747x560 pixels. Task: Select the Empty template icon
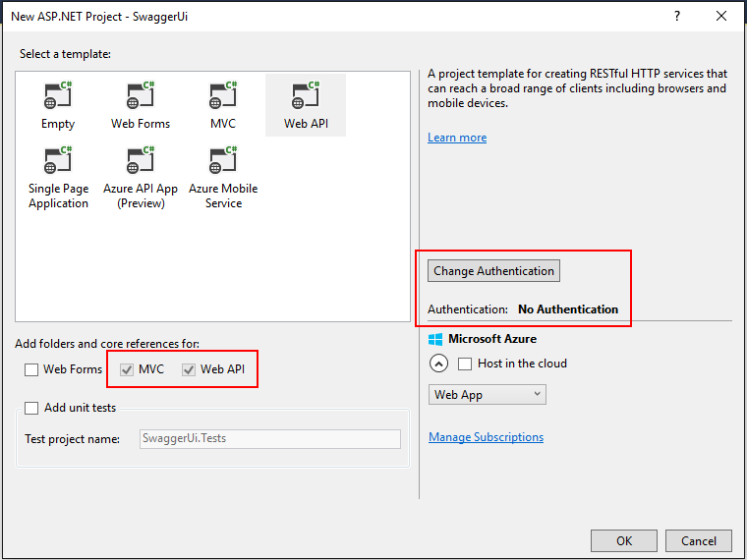58,95
